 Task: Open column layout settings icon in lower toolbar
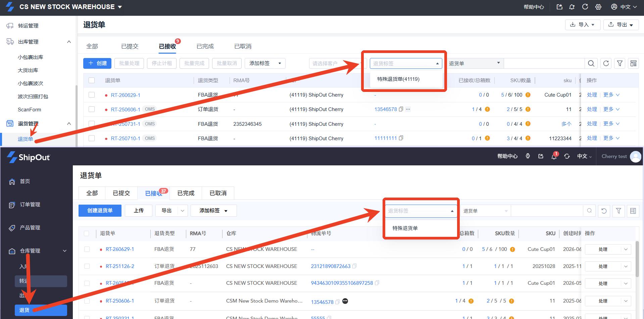coord(633,211)
